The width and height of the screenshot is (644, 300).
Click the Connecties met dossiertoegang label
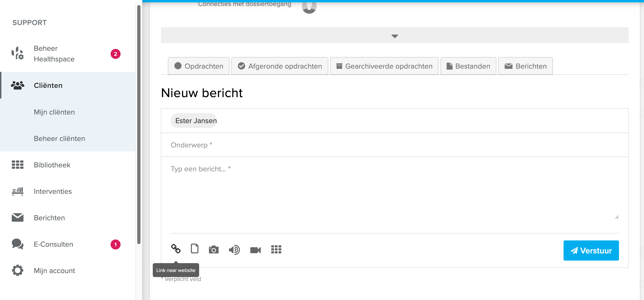[x=245, y=4]
